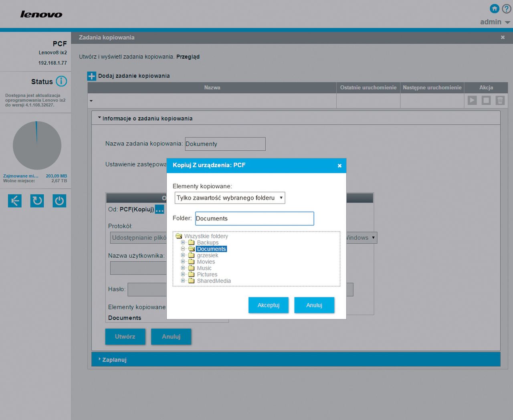Viewport: 513px width, 420px height.
Task: Expand the Zaplanuj section
Action: coord(296,359)
